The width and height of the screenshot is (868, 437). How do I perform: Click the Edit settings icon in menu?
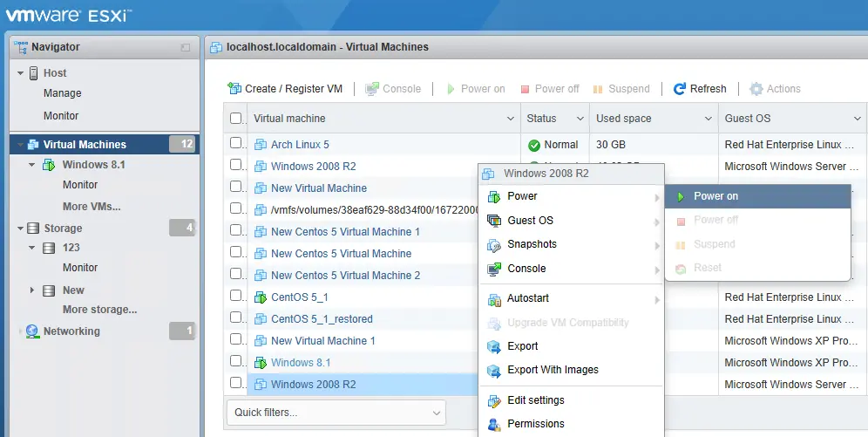click(494, 400)
